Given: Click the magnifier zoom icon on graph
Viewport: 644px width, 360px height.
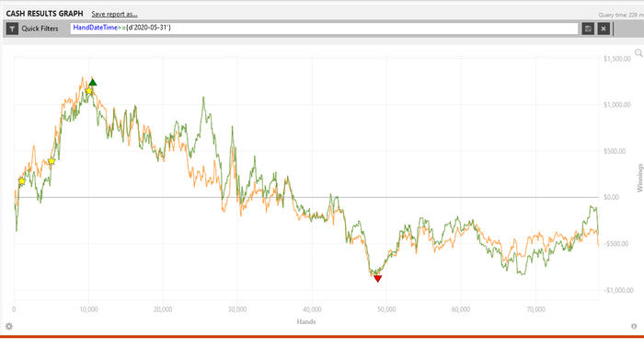Looking at the screenshot, I should coord(638,53).
